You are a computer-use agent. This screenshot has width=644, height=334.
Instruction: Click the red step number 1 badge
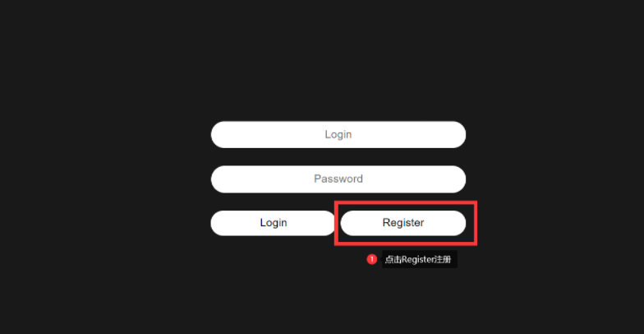coord(371,260)
